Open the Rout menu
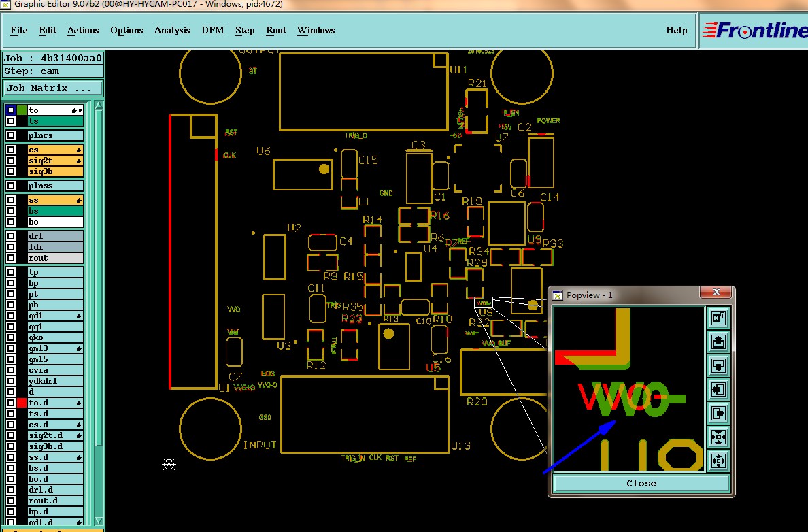 tap(276, 31)
